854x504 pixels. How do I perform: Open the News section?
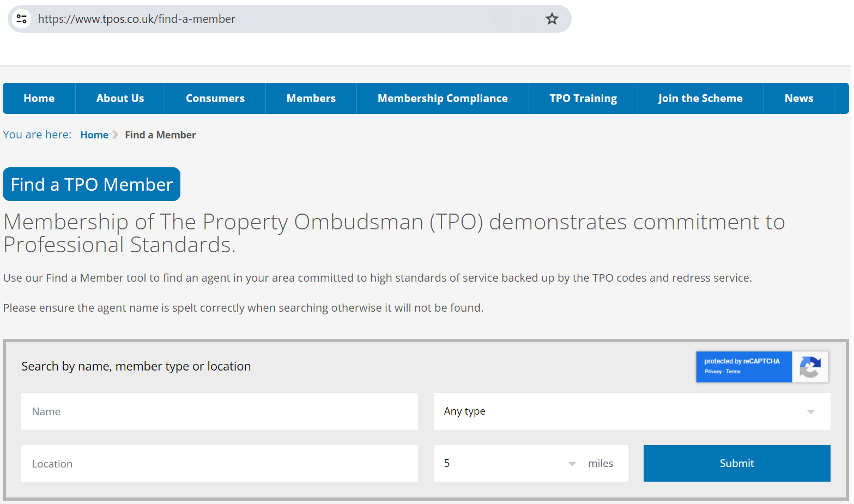click(x=798, y=98)
